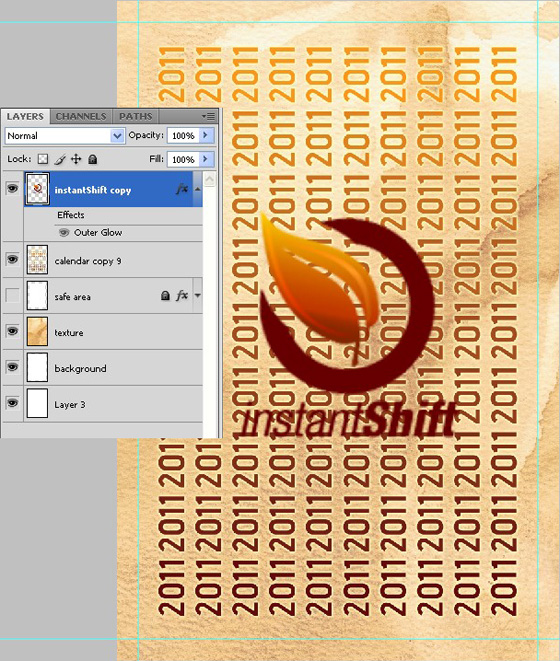Click padlock icon on safe area layer
Viewport: 560px width, 661px height.
coord(165,296)
